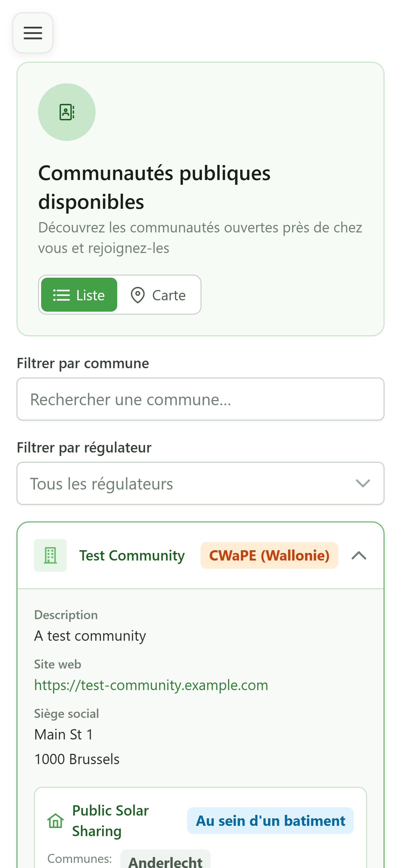
Task: Switch to the Liste view
Action: (x=79, y=295)
